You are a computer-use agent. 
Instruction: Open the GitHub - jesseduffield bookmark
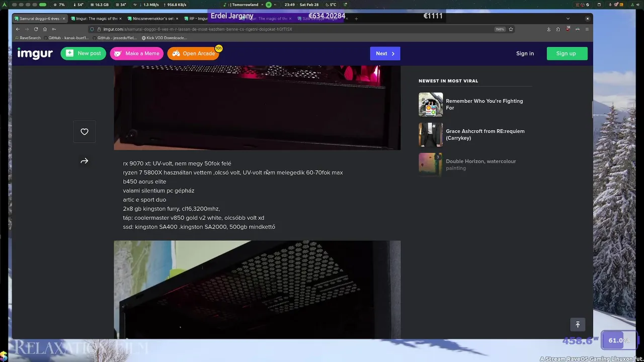[115, 38]
